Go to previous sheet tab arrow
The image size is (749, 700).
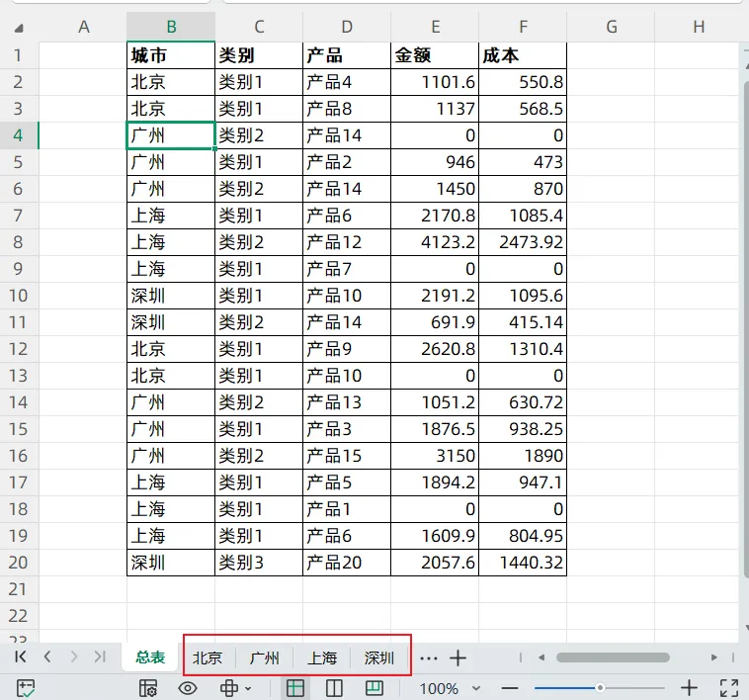pos(47,656)
